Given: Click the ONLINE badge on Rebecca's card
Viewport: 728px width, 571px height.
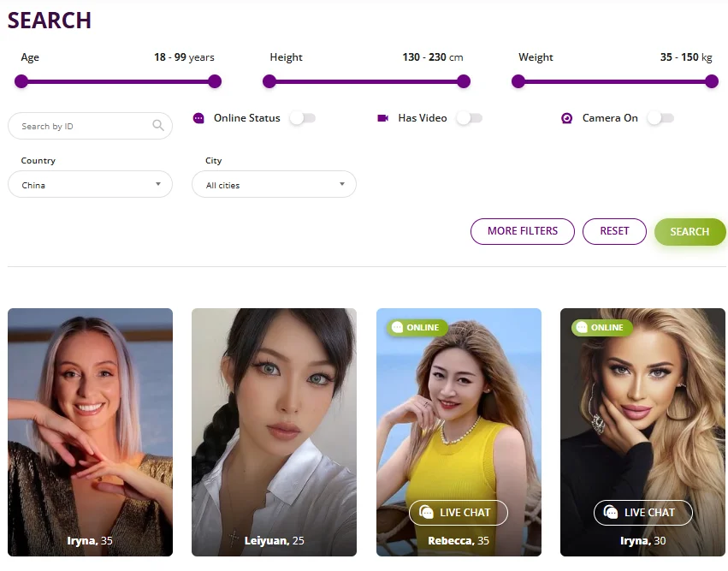Looking at the screenshot, I should coord(417,328).
